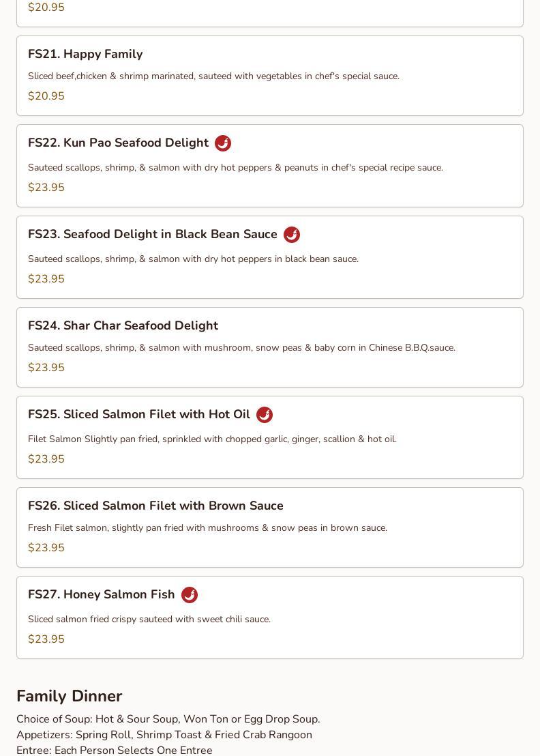This screenshot has width=540, height=756.
Task: Open FS27. Honey Salmon Fish item
Action: coord(101,594)
